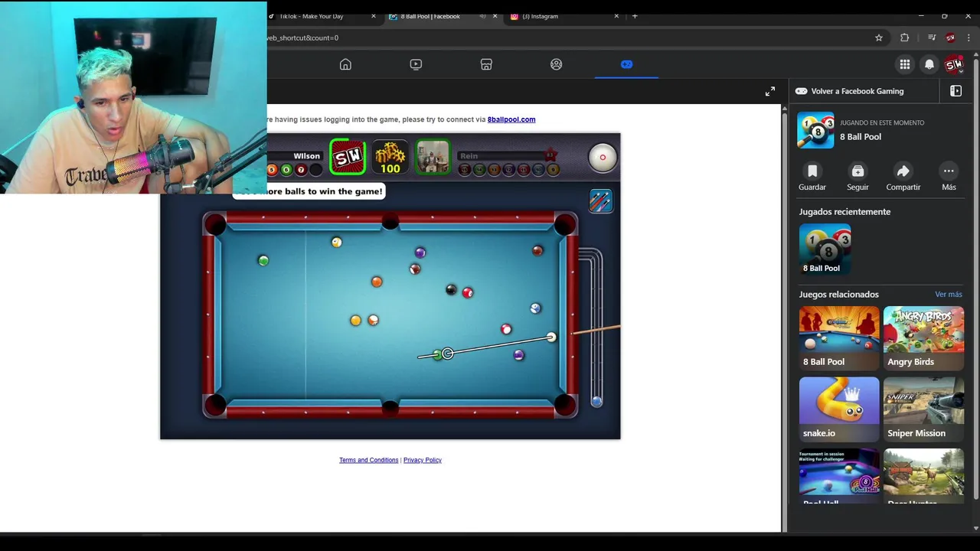Close the TikTok tab
Image resolution: width=980 pixels, height=551 pixels.
pos(374,16)
